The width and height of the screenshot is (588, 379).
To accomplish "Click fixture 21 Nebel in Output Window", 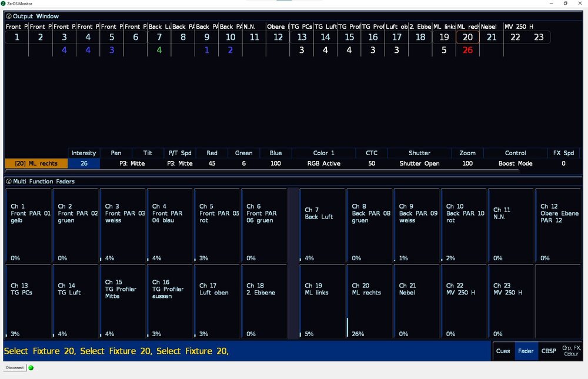I will tap(491, 37).
